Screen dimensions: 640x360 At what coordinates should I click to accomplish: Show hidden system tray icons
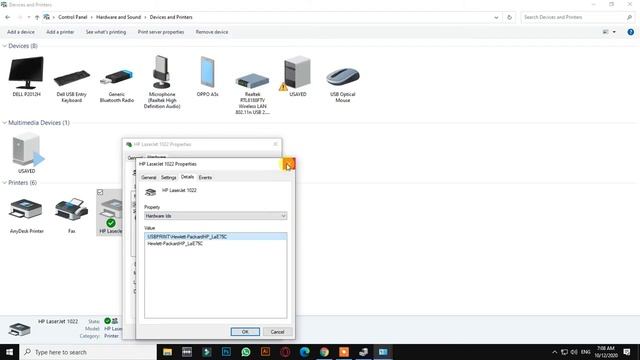coord(554,352)
